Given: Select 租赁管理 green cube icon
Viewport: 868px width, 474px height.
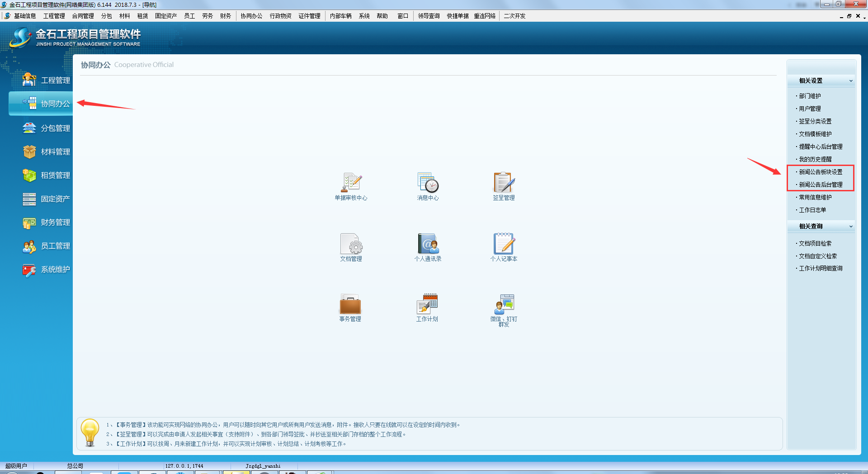Looking at the screenshot, I should (x=29, y=175).
